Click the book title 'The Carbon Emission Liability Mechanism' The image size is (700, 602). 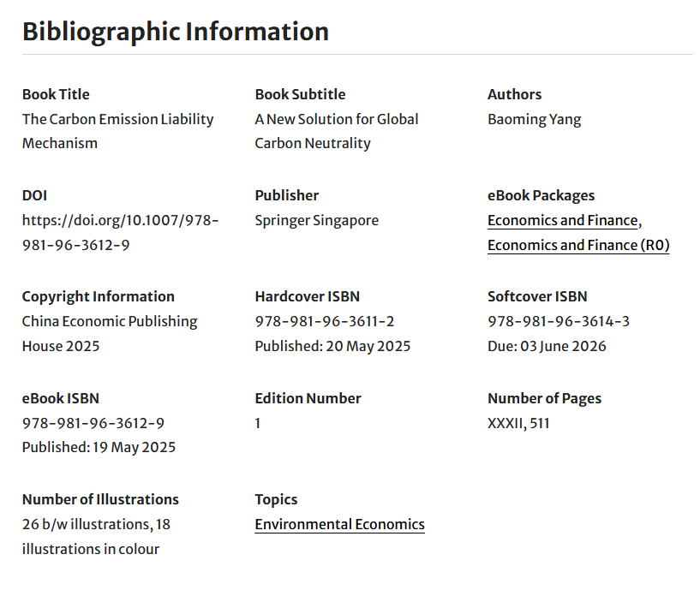pyautogui.click(x=117, y=131)
